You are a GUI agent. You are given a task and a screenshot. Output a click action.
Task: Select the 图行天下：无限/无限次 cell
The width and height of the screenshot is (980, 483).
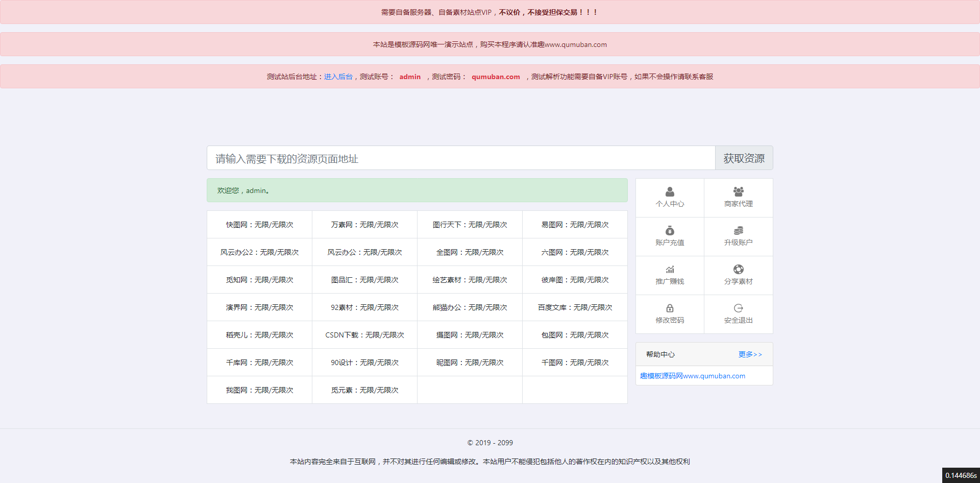click(x=470, y=225)
